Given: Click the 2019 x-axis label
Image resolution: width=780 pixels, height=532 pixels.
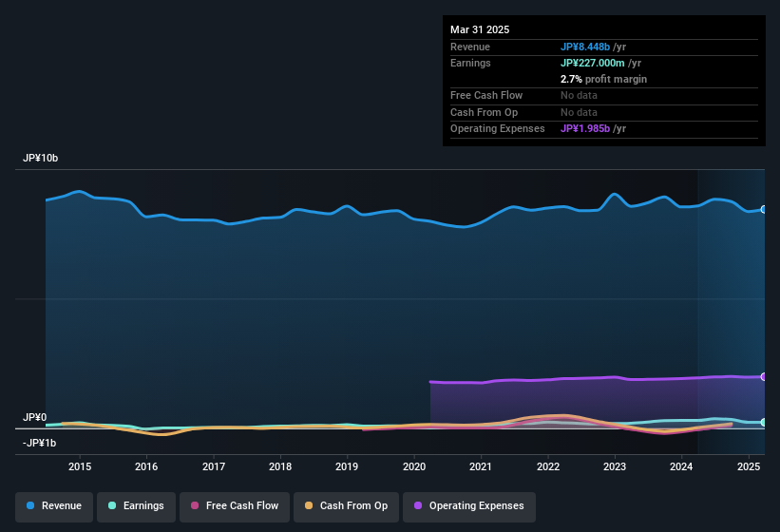Looking at the screenshot, I should (x=347, y=466).
